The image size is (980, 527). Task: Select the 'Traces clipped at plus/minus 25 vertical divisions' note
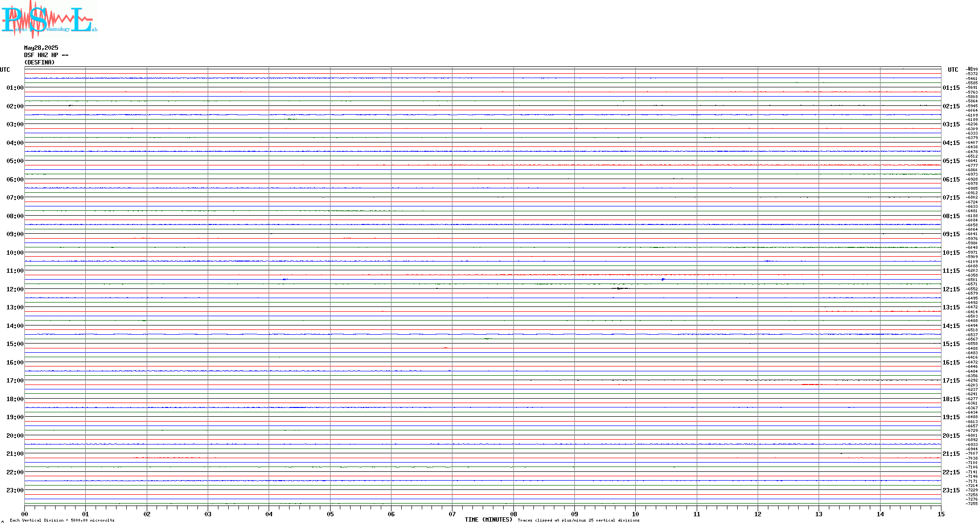579,520
